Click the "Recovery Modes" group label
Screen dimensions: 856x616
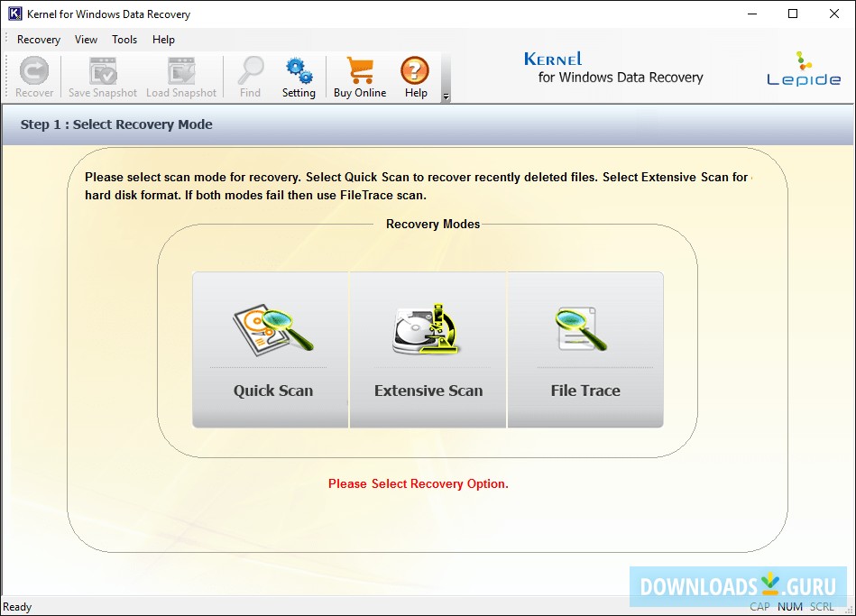[433, 224]
